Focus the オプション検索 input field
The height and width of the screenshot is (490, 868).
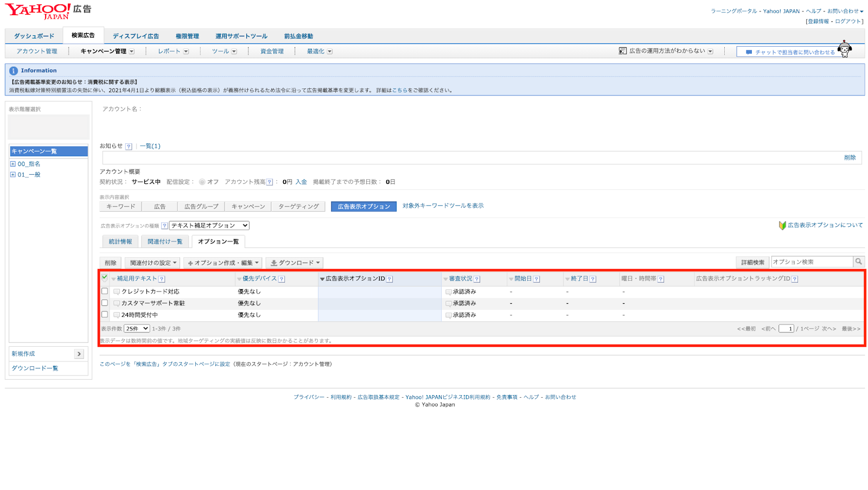coord(812,262)
